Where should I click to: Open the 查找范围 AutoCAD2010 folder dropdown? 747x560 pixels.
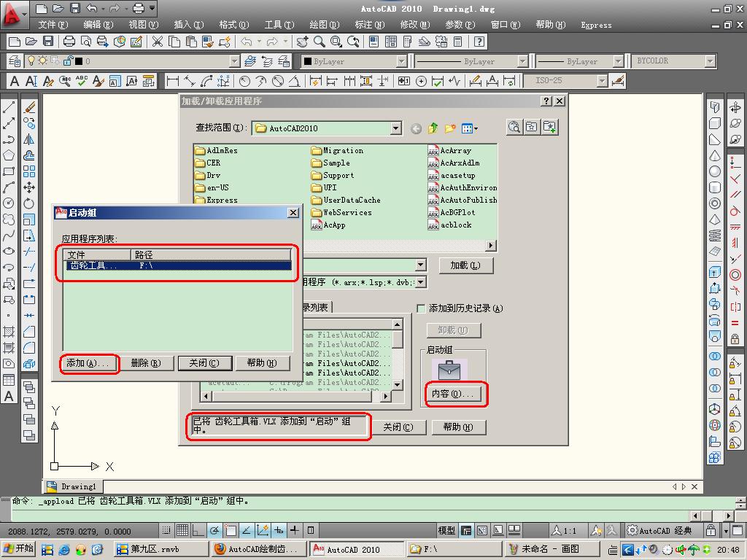tap(396, 128)
